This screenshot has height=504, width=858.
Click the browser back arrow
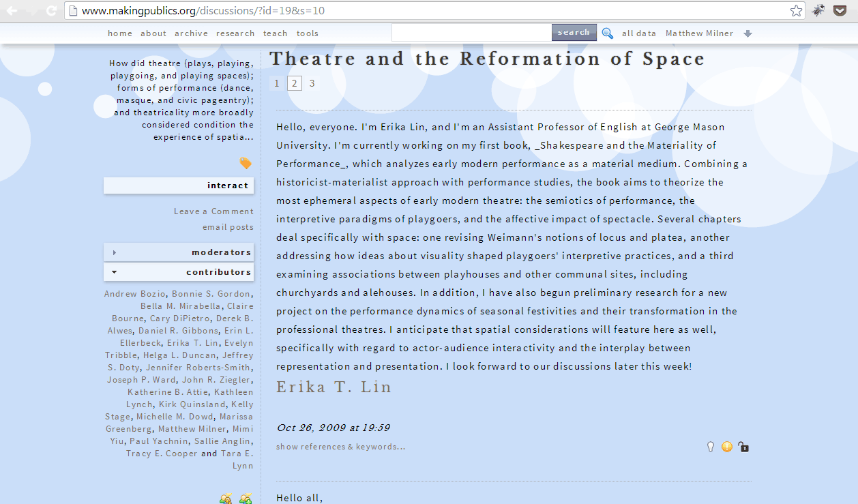(12, 10)
